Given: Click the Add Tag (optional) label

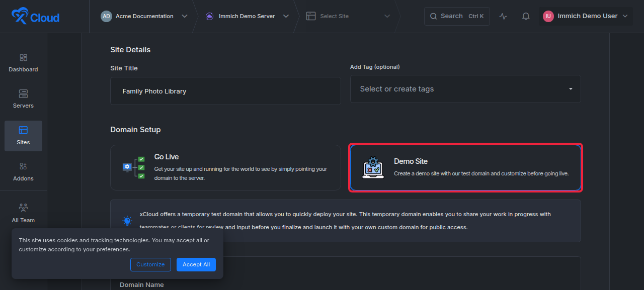Looking at the screenshot, I should click(375, 67).
